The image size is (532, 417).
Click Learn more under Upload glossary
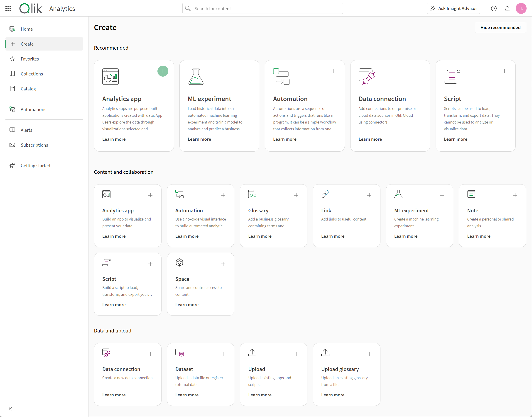[x=333, y=395]
